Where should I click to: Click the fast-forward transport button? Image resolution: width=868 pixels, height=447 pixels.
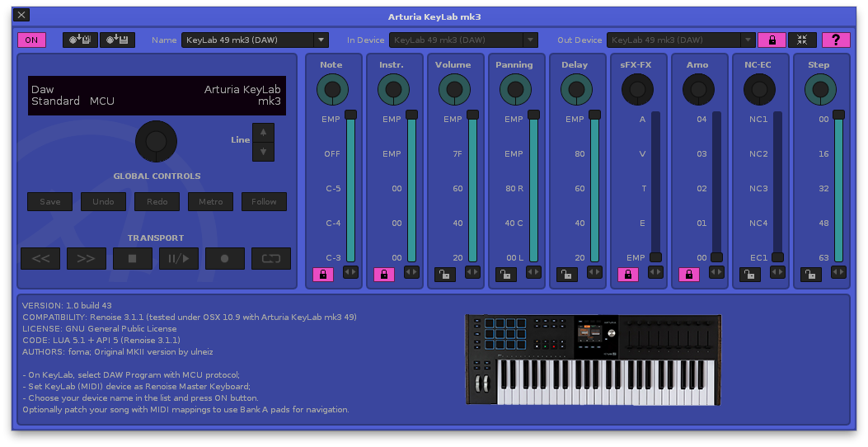coord(87,258)
